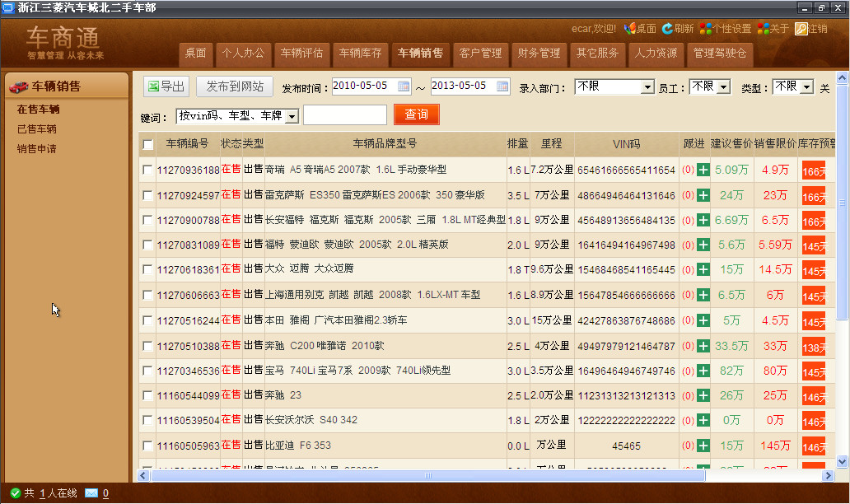
Task: Switch to 客户管理 tab
Action: 480,53
